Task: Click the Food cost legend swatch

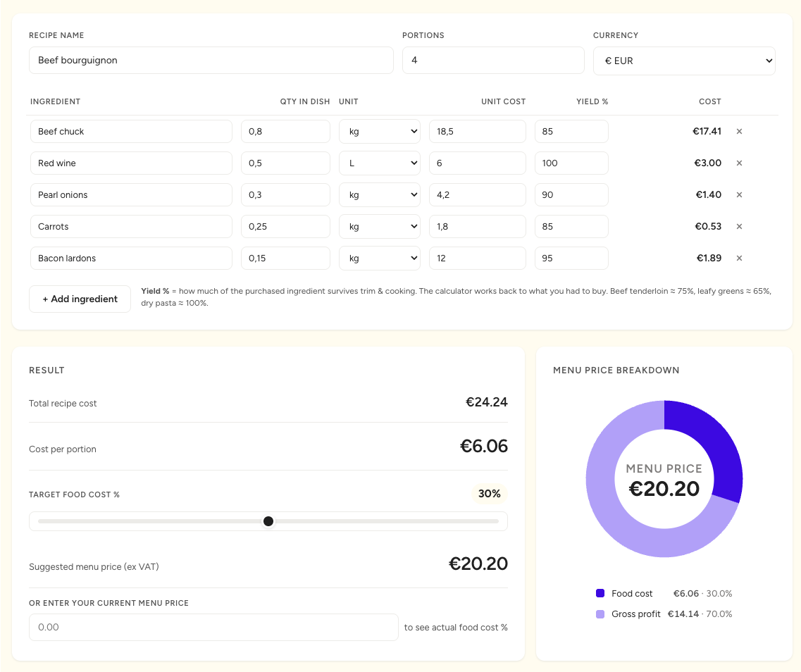Action: tap(600, 593)
